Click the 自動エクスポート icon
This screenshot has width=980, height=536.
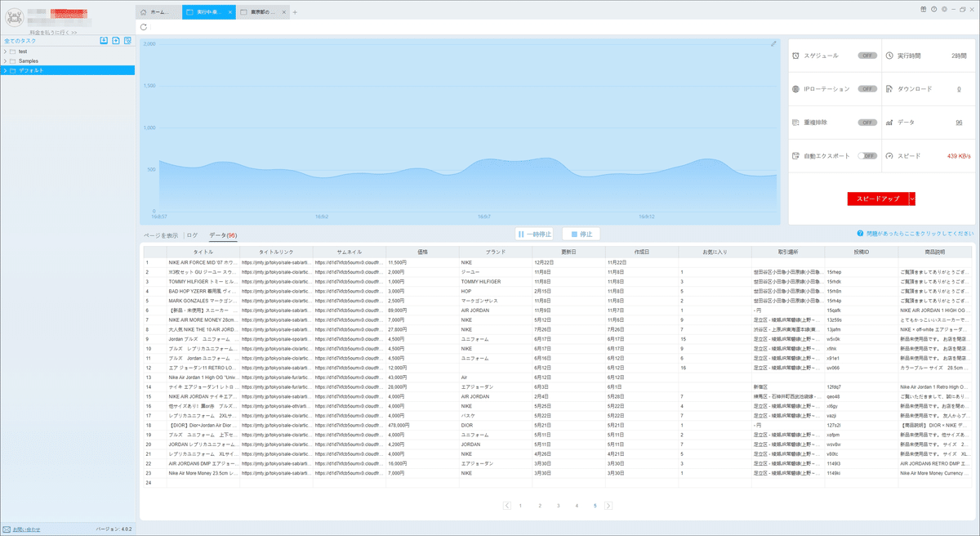(796, 155)
